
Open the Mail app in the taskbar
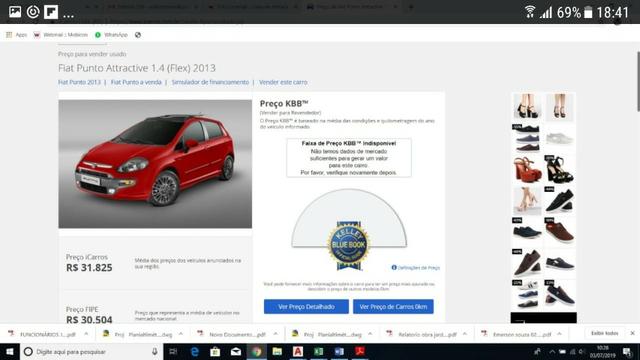pos(236,351)
